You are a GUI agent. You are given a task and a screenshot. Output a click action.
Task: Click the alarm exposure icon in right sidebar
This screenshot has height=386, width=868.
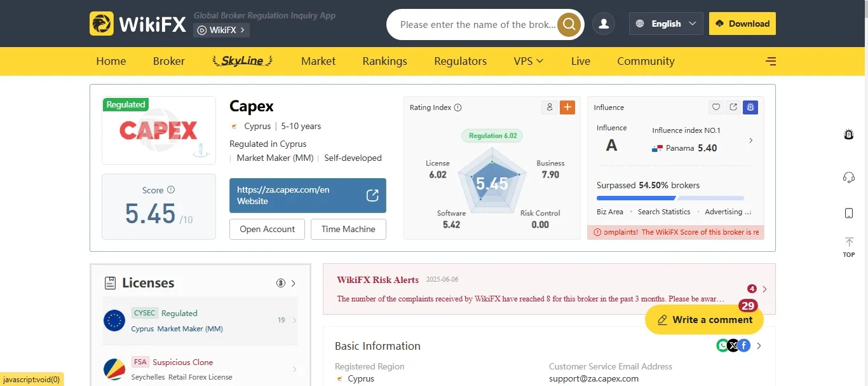click(x=848, y=134)
